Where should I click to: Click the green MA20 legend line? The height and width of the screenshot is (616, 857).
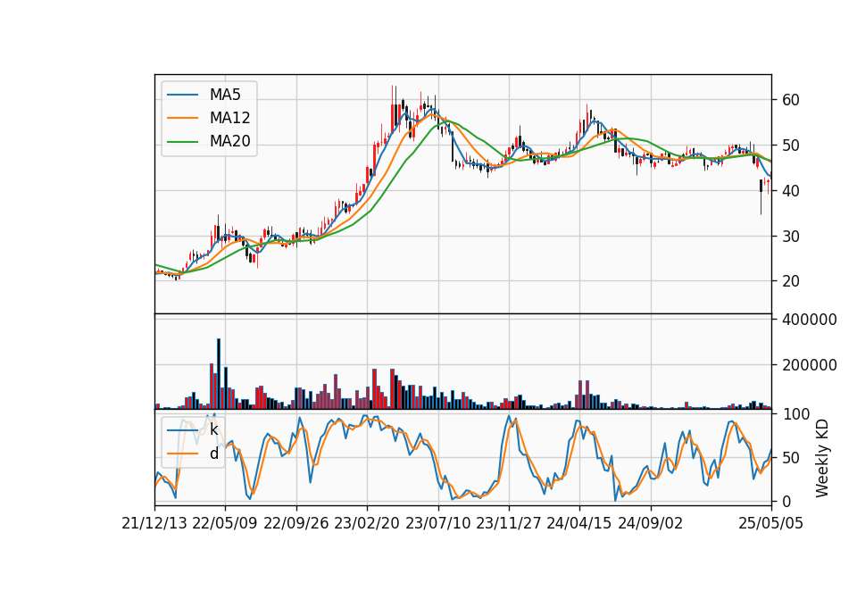click(182, 142)
